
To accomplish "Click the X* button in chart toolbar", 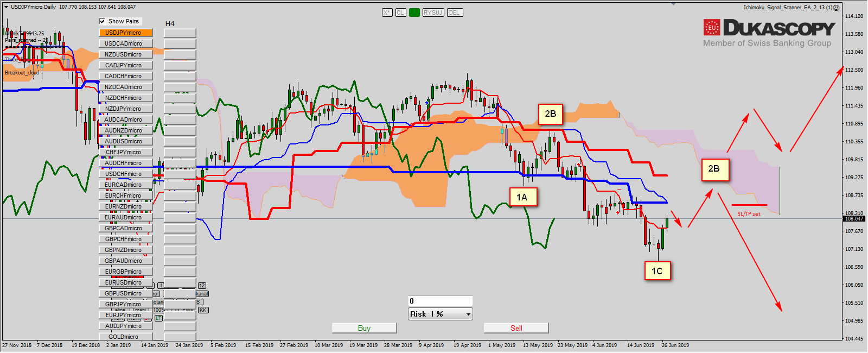I will 387,12.
